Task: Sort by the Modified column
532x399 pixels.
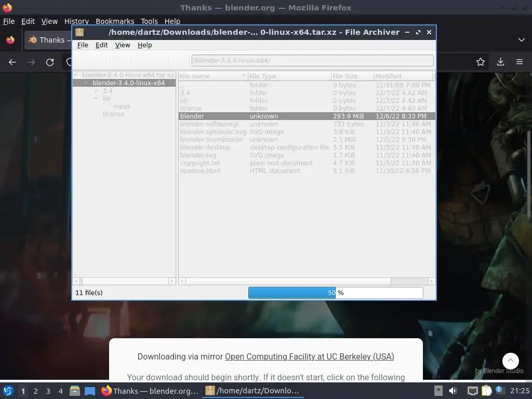Action: (403, 76)
